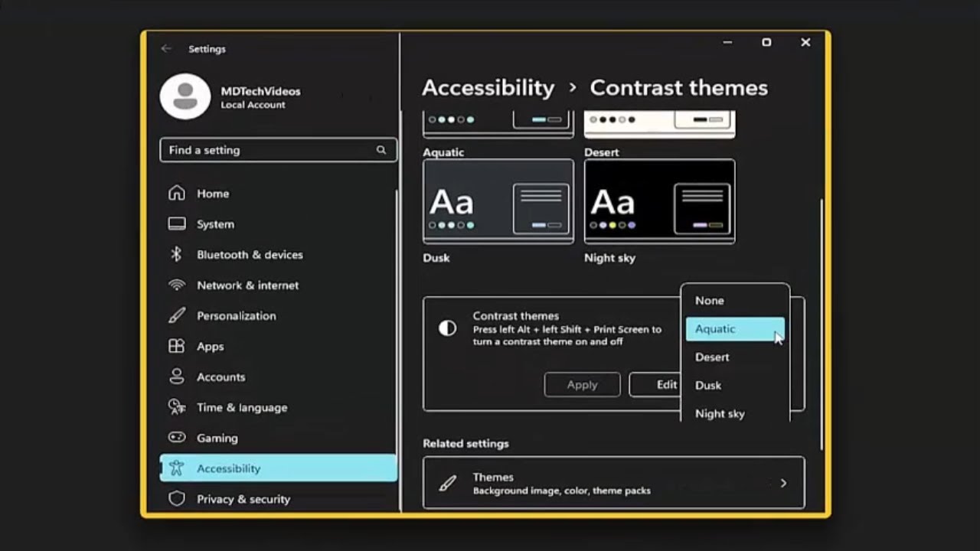Viewport: 980px width, 551px height.
Task: Click the System monitor icon
Action: click(177, 223)
